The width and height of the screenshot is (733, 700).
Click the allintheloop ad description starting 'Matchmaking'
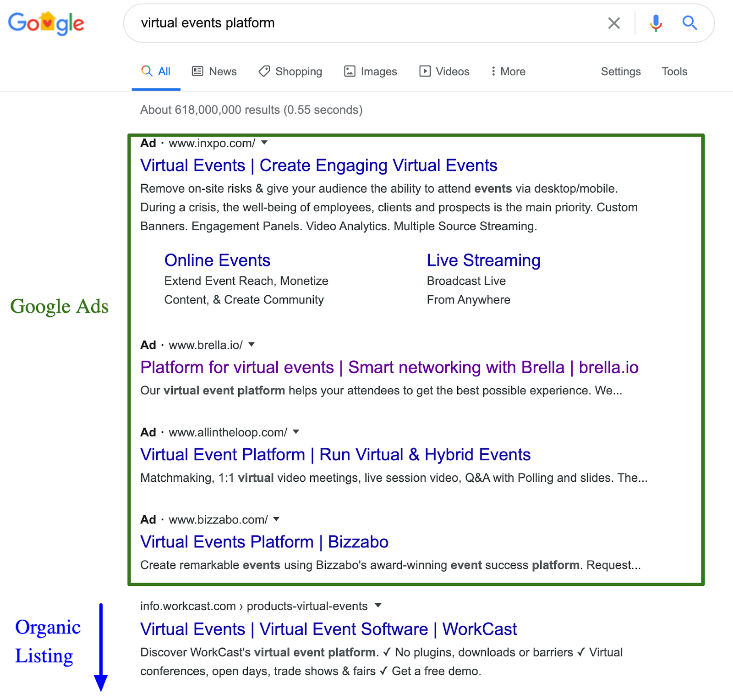click(394, 478)
